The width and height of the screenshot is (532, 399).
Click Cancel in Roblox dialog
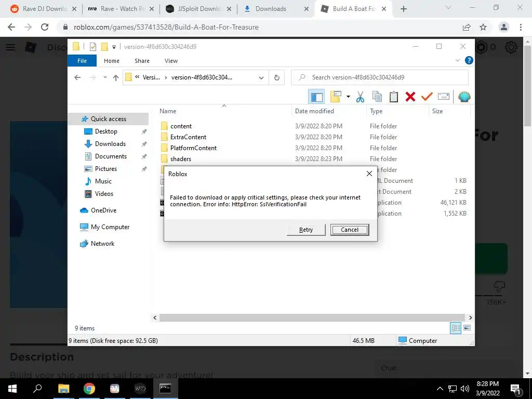[350, 230]
